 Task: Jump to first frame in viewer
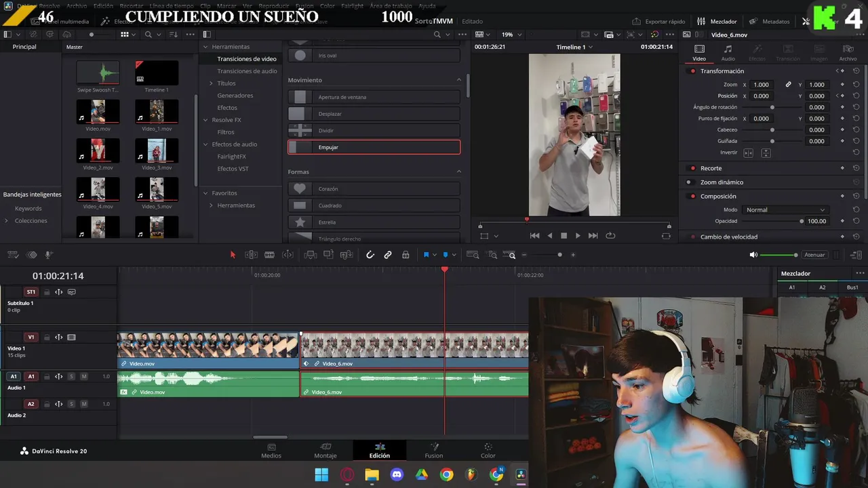click(534, 236)
